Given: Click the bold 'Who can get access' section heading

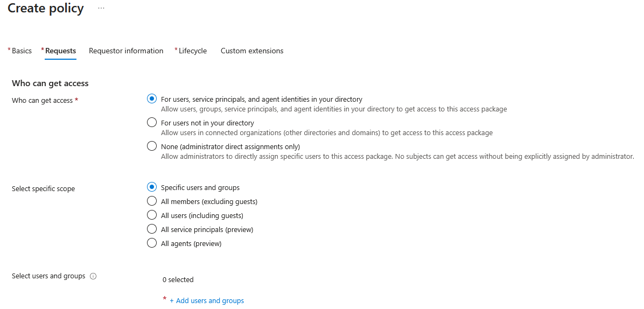Looking at the screenshot, I should (x=50, y=83).
